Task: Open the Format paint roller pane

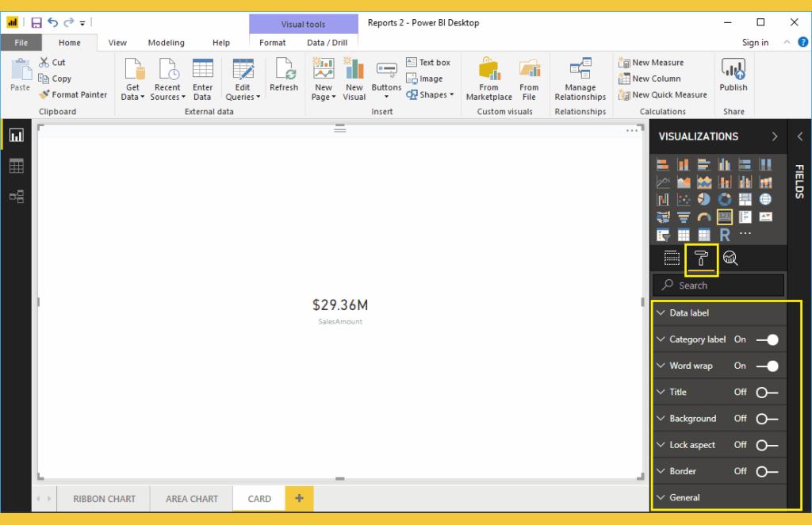Action: [x=701, y=258]
